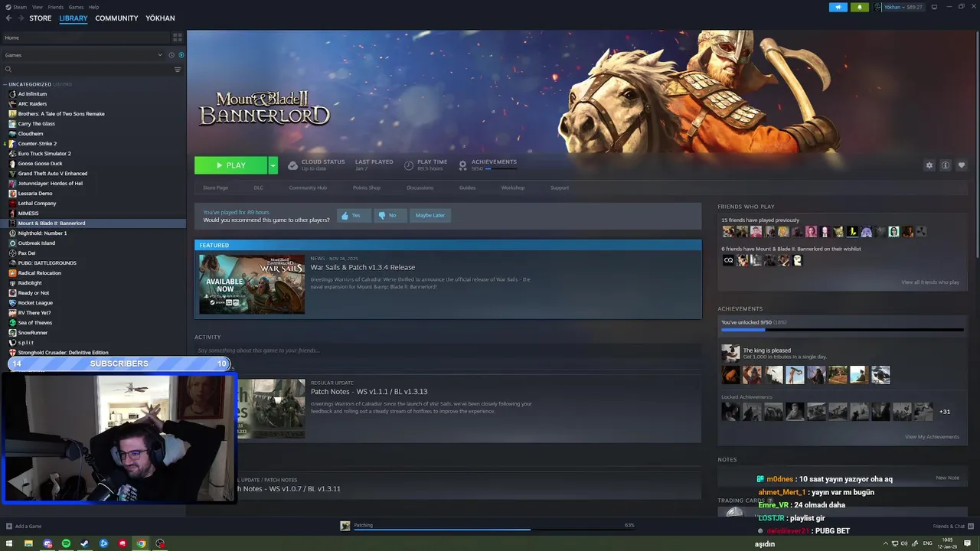Create a New Note
The image size is (980, 551).
pos(947,478)
